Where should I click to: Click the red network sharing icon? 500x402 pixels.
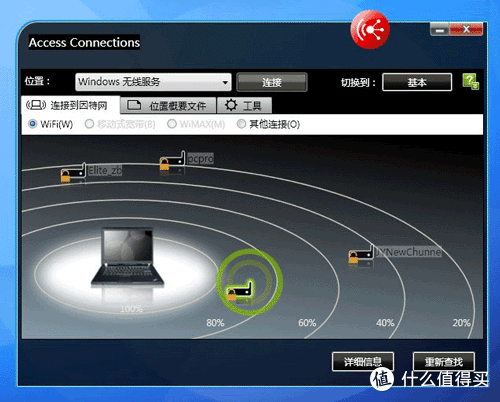[370, 30]
